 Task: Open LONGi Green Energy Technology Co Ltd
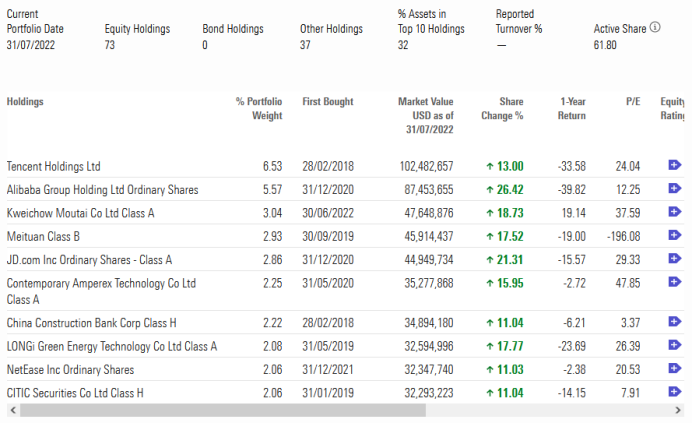click(x=112, y=347)
